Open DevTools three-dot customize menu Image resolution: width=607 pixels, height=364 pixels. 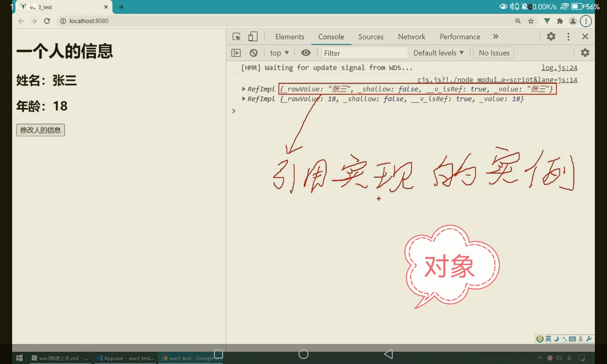tap(568, 36)
